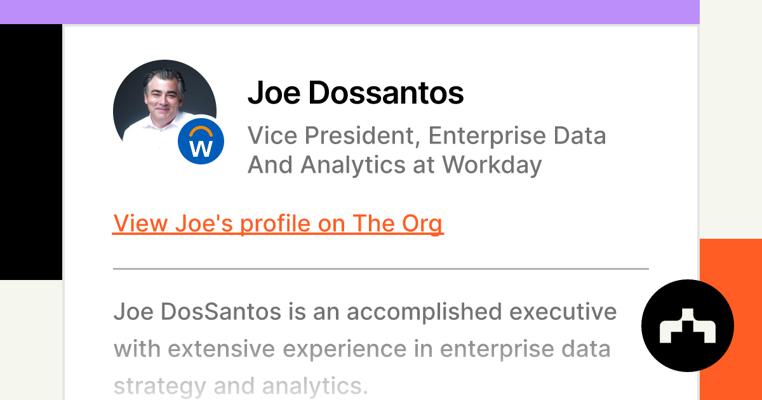Click the beige area below the black panel

[30, 340]
